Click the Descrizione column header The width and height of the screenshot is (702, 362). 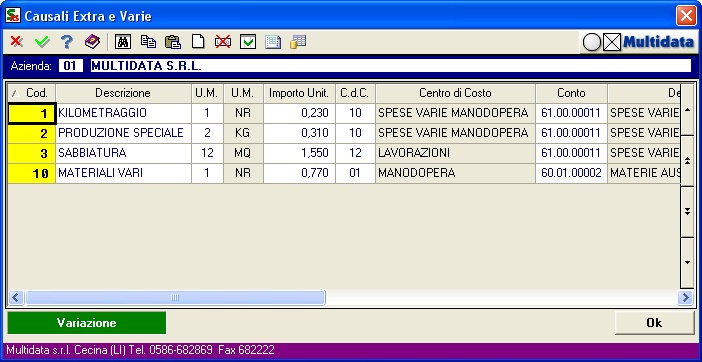123,93
